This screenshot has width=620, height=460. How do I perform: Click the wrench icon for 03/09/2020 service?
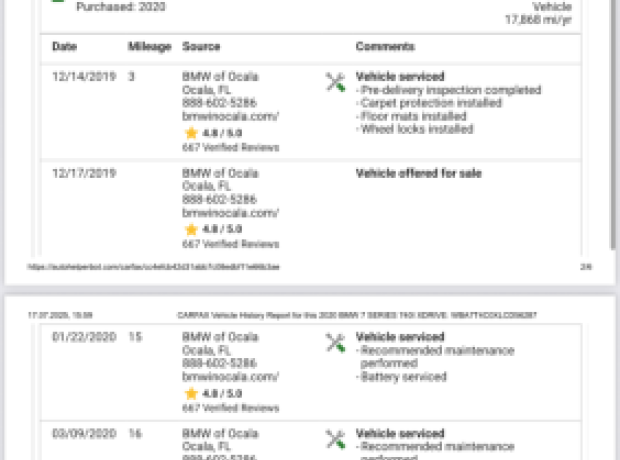point(335,439)
